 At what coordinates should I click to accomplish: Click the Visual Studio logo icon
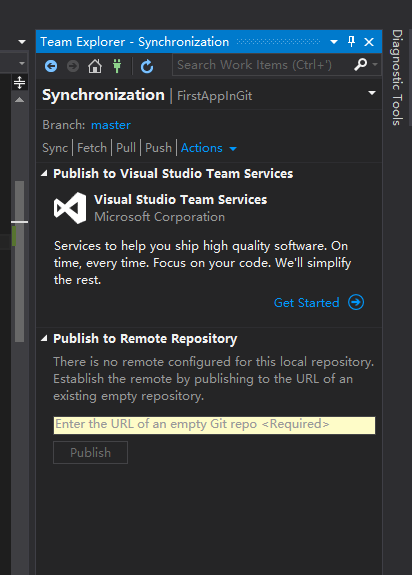click(x=70, y=208)
